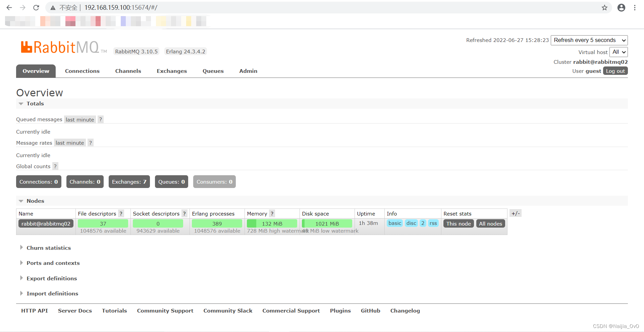Open the Tutorials footer link
The width and height of the screenshot is (644, 332).
[114, 311]
